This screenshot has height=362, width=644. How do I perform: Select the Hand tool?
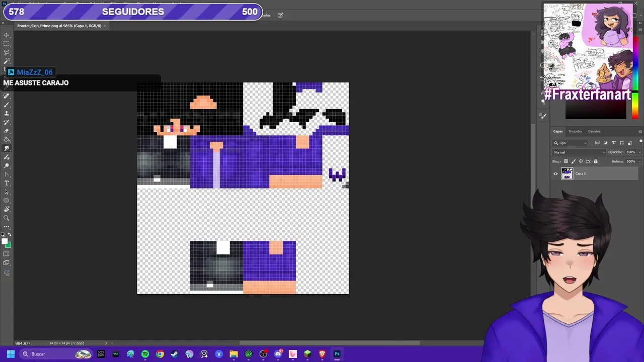tap(7, 209)
